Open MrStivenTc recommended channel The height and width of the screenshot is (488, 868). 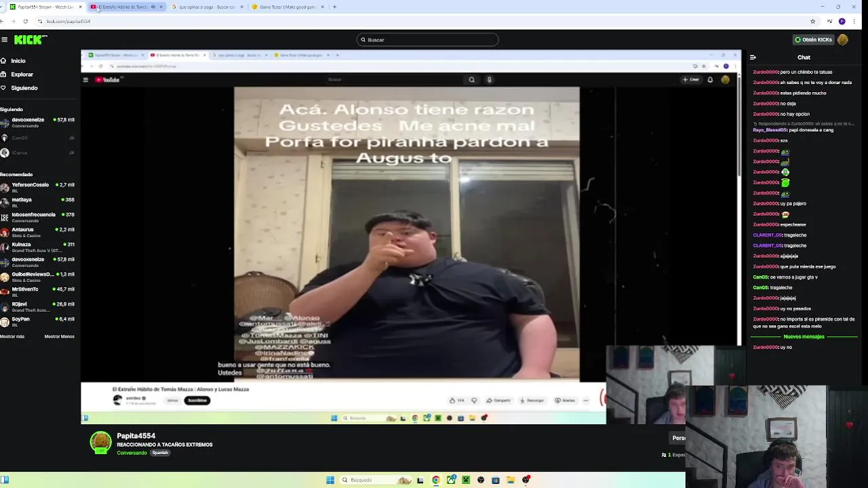(37, 292)
